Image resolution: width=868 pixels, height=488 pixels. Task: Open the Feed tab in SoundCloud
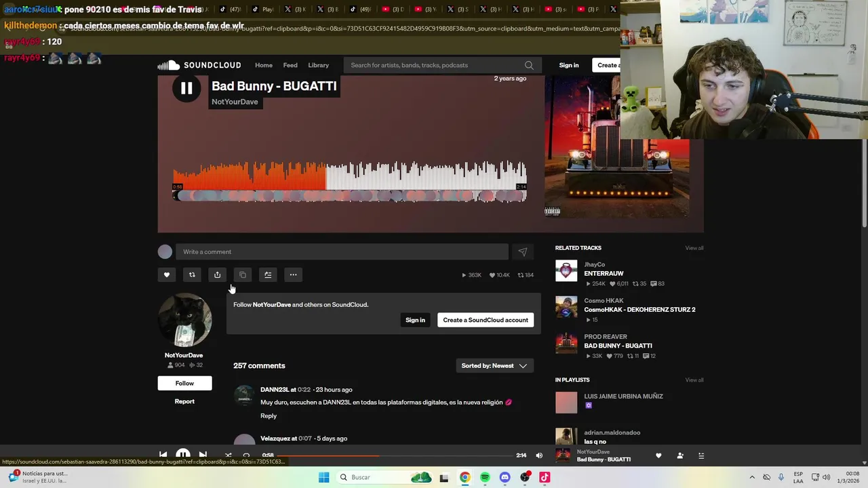click(x=290, y=65)
